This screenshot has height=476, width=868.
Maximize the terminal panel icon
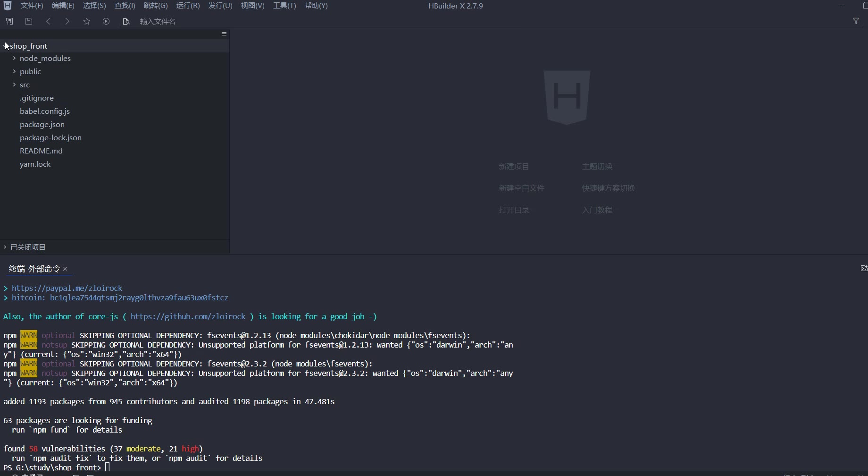tap(864, 268)
